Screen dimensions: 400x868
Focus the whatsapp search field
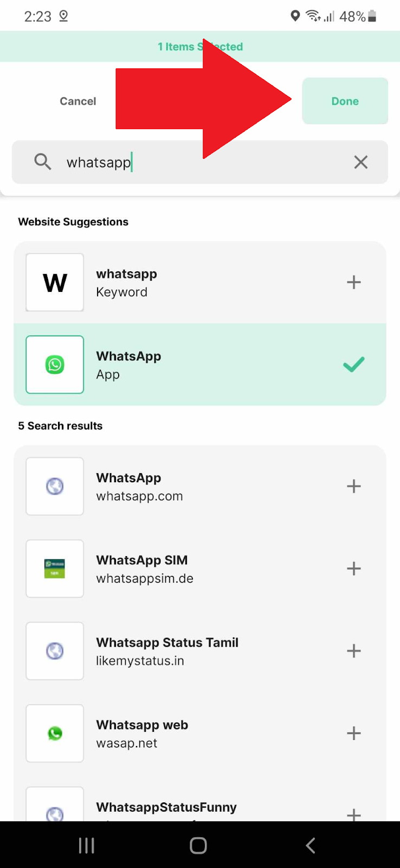pyautogui.click(x=206, y=162)
